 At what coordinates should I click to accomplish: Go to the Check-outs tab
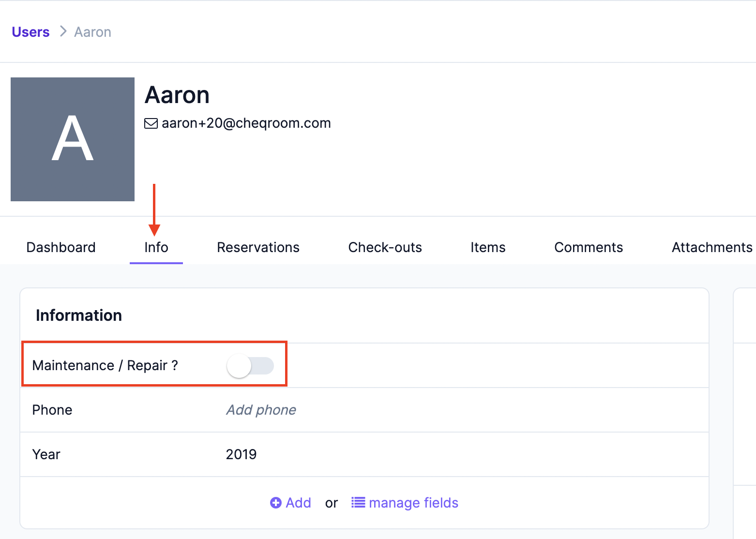(x=385, y=247)
